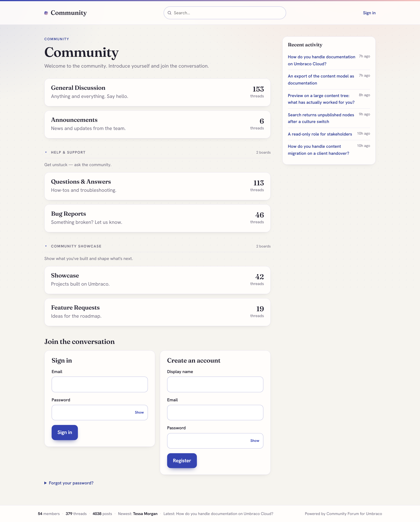420x522 pixels.
Task: Open 'An export of the content model' thread
Action: tap(321, 79)
